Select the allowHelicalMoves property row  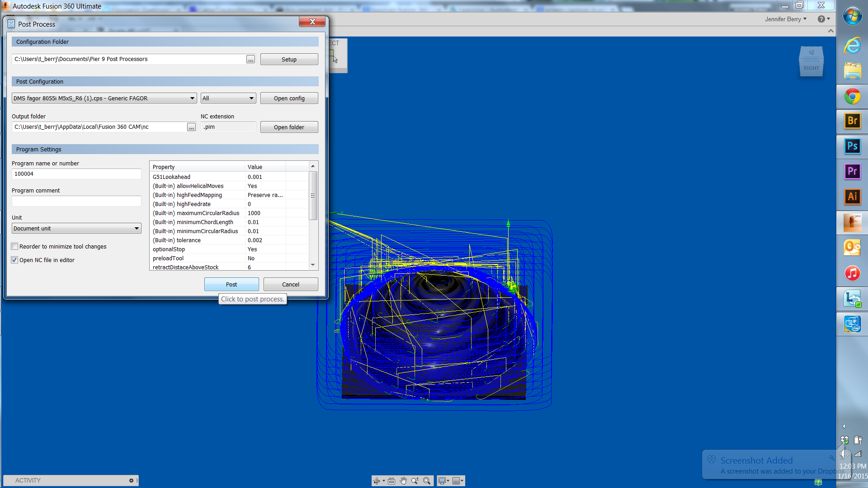click(229, 186)
